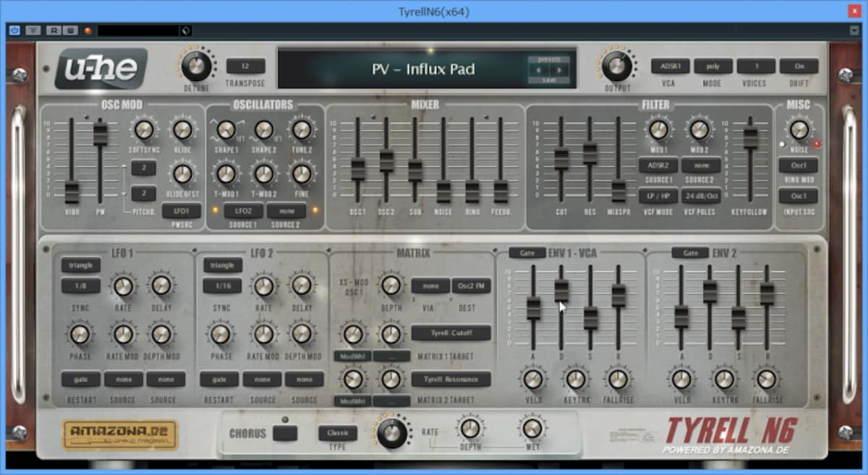The width and height of the screenshot is (868, 475).
Task: Click the preset name PV - Influx Pad
Action: pyautogui.click(x=423, y=69)
